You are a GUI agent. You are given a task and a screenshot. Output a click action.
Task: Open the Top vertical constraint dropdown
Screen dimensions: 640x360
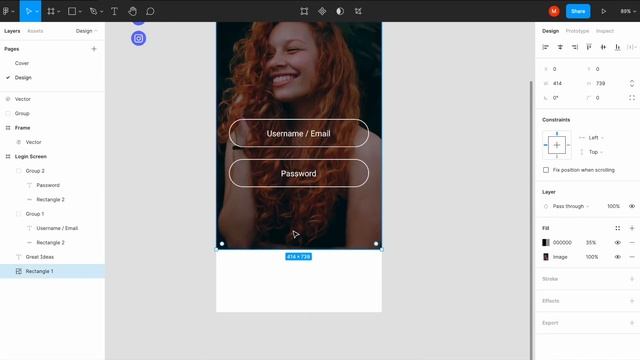[596, 152]
